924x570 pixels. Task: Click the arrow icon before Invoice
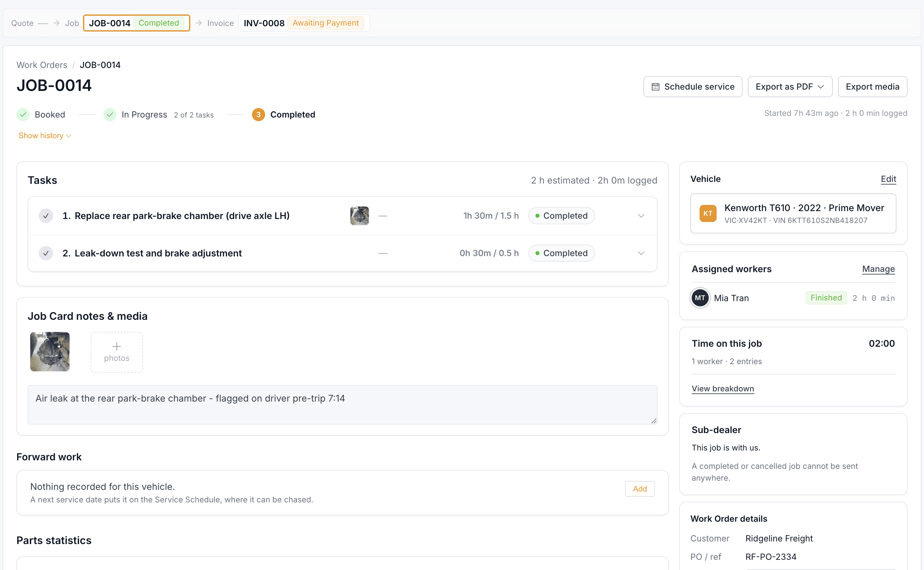pyautogui.click(x=199, y=23)
